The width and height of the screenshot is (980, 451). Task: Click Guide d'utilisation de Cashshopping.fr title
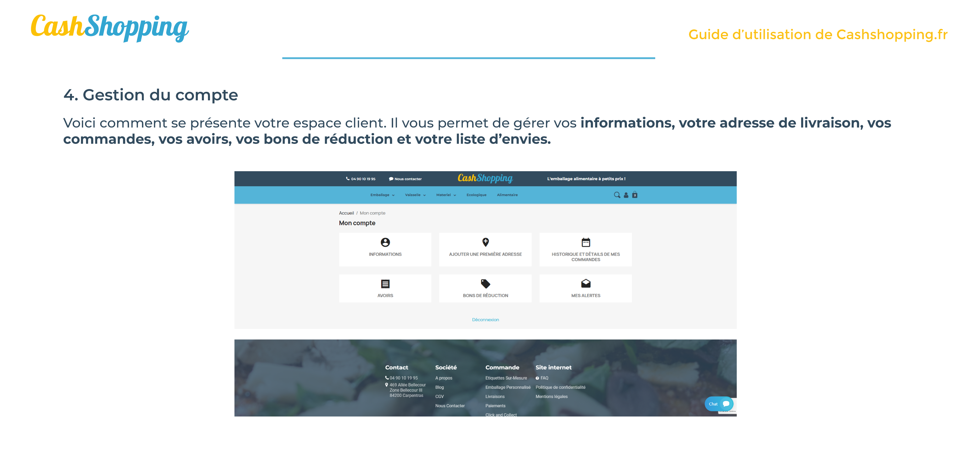coord(818,34)
